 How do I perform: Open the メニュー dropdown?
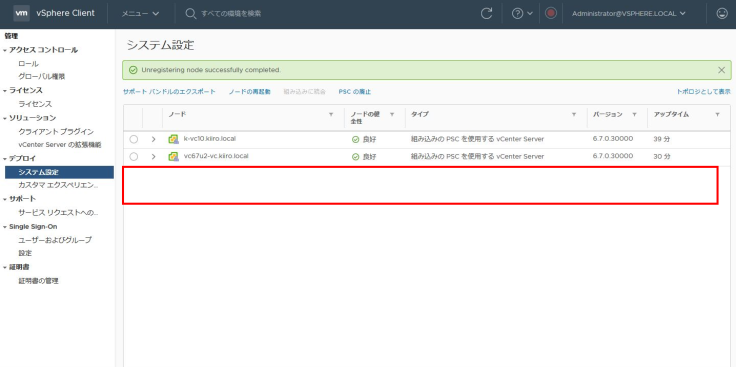[x=140, y=14]
